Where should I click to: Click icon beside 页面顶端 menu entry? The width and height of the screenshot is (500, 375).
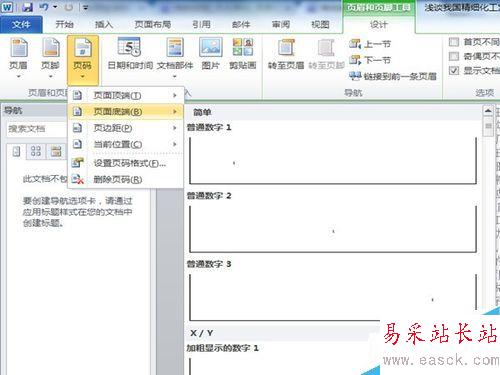(x=77, y=95)
